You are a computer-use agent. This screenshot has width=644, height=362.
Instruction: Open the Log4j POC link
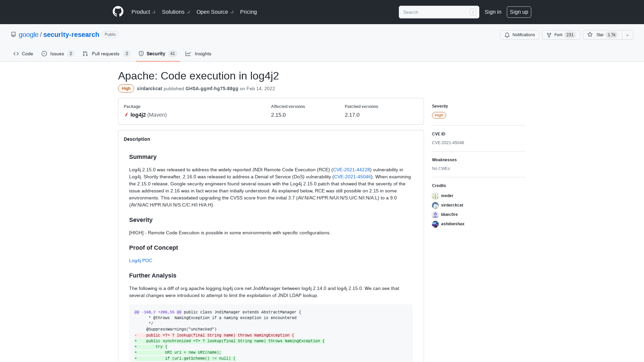click(x=141, y=260)
